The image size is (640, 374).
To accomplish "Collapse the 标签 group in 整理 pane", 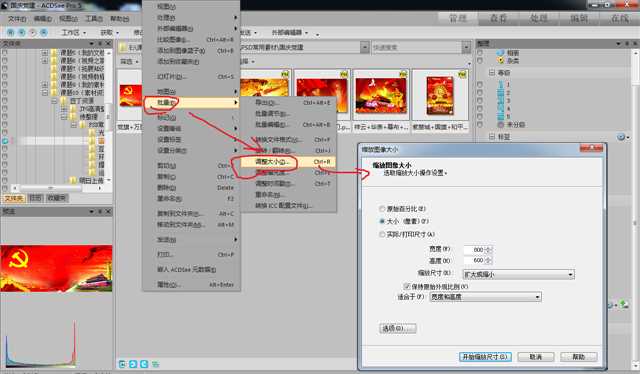I will [x=492, y=137].
